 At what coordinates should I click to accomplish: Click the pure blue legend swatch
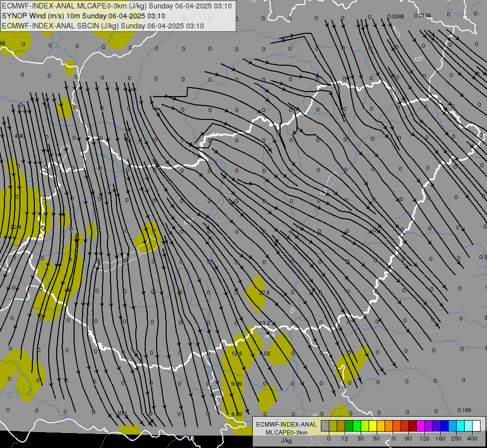tap(445, 426)
